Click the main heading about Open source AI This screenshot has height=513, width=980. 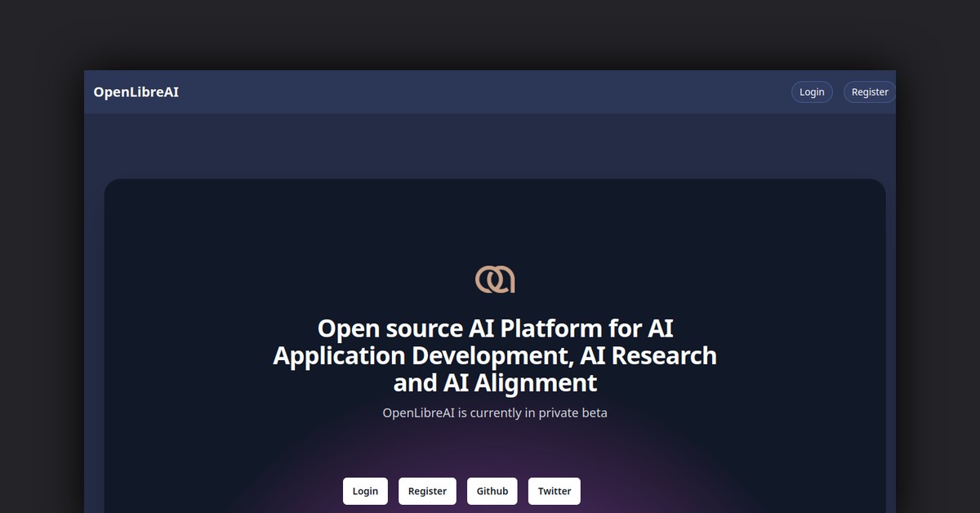click(x=495, y=355)
